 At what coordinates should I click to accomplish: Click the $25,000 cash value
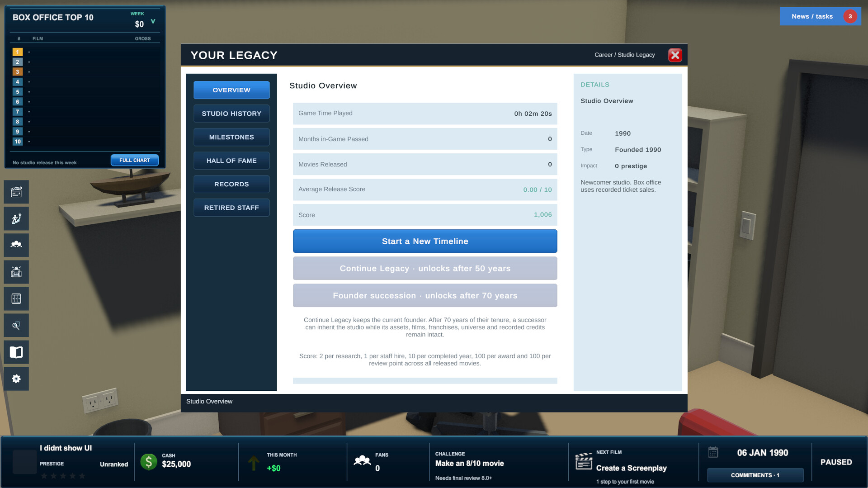(176, 464)
